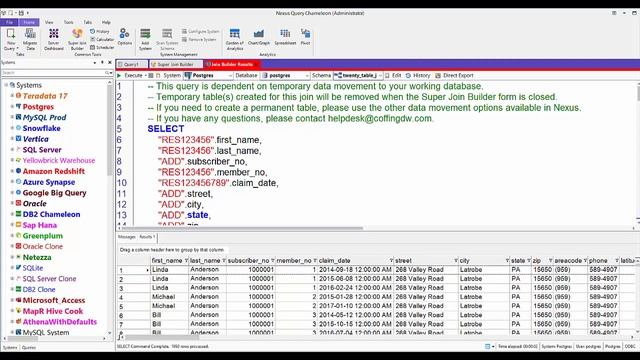Viewport: 640px width, 360px height.
Task: Filter the first_name column
Action: pyautogui.click(x=186, y=260)
